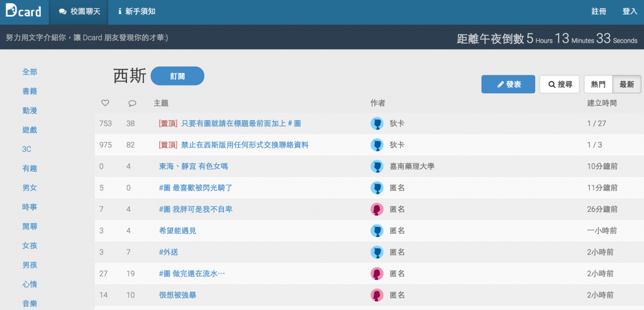
Task: Click 登入 to log in
Action: (630, 12)
